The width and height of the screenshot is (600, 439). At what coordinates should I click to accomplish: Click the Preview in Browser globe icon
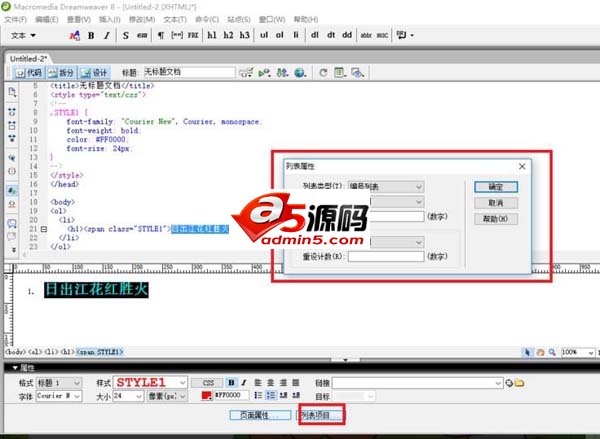point(300,72)
